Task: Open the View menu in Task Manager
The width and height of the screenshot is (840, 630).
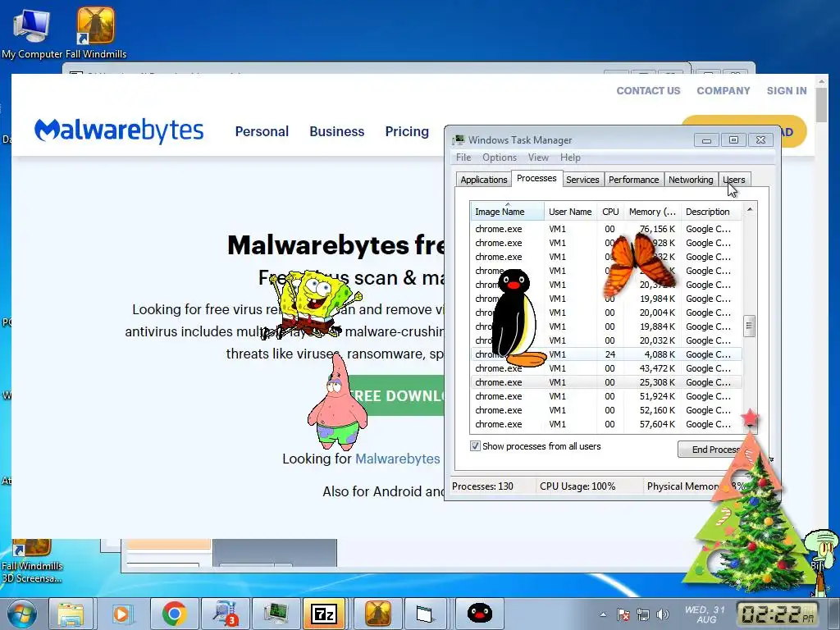Action: pyautogui.click(x=538, y=157)
